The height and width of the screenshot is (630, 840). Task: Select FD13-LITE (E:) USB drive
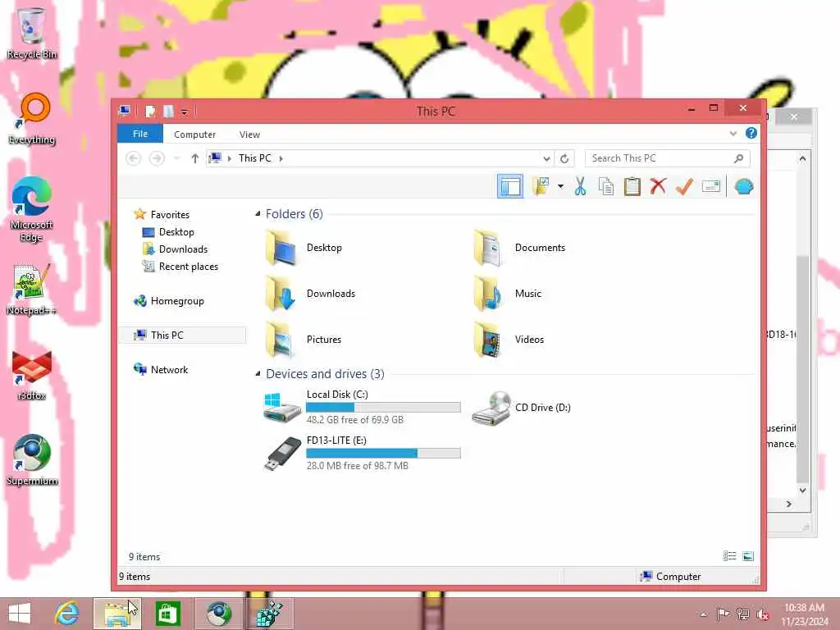pos(362,453)
